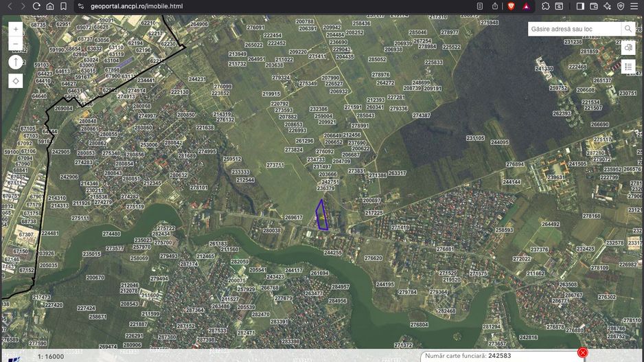Viewport: 644px width, 362px height.
Task: Open the browser hamburger main menu
Action: tap(634, 6)
